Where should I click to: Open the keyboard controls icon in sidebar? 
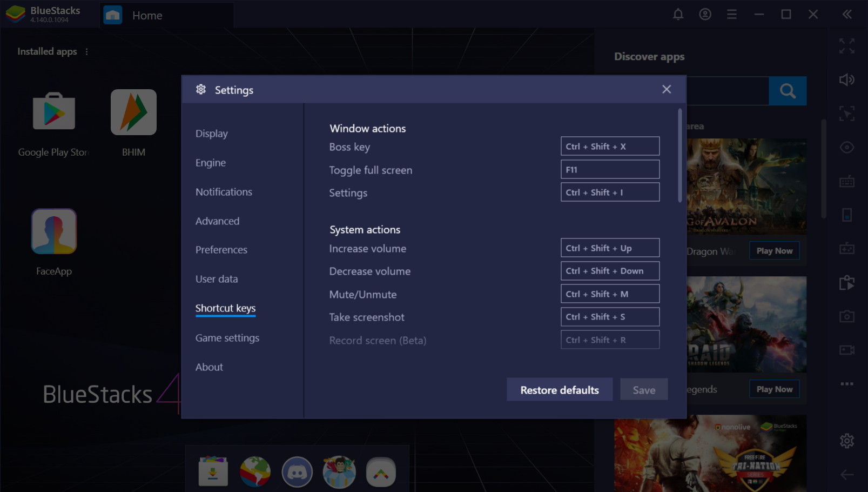point(847,181)
